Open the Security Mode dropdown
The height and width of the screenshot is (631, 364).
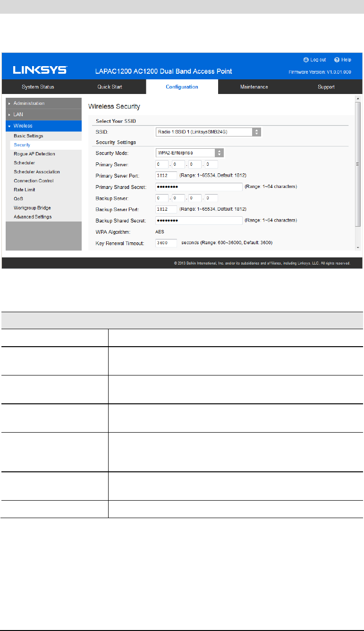pos(189,153)
